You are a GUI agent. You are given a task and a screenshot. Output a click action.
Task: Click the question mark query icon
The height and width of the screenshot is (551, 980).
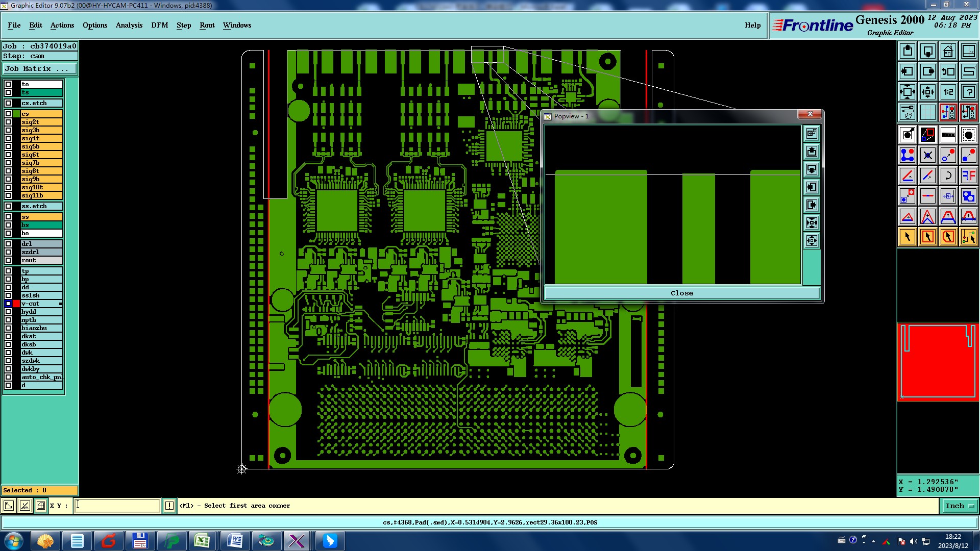(968, 92)
